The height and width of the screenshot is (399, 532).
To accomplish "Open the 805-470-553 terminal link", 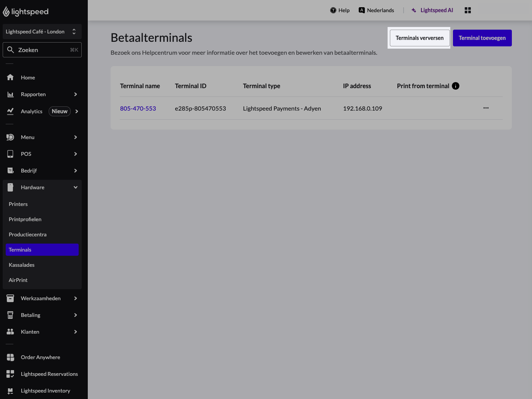I will point(138,108).
